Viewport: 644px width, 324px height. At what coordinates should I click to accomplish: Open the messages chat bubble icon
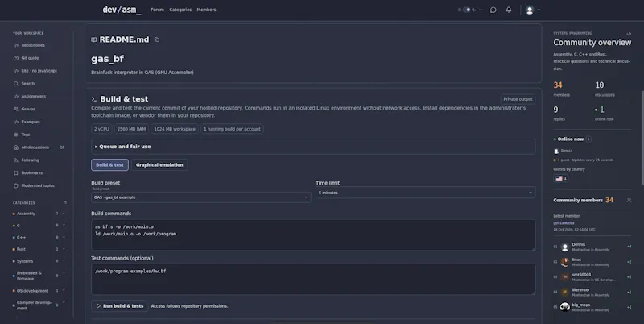click(x=493, y=10)
